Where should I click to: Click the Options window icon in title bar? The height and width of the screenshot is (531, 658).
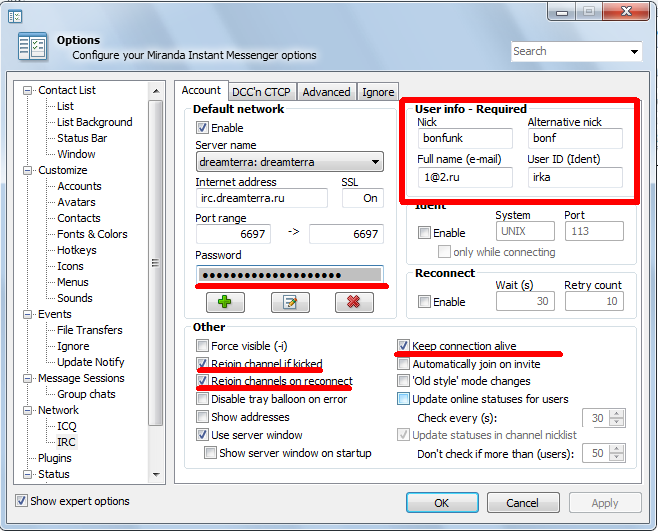pos(15,16)
